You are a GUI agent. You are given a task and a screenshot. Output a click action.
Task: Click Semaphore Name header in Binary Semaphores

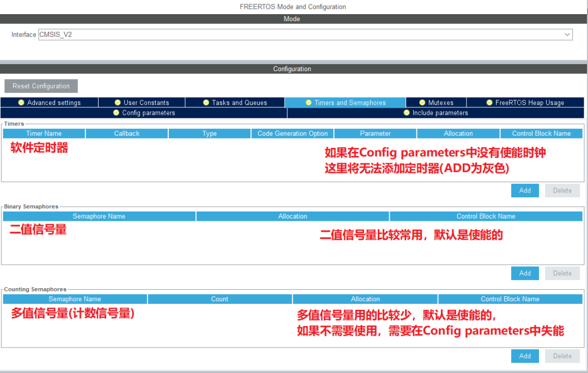(x=99, y=216)
